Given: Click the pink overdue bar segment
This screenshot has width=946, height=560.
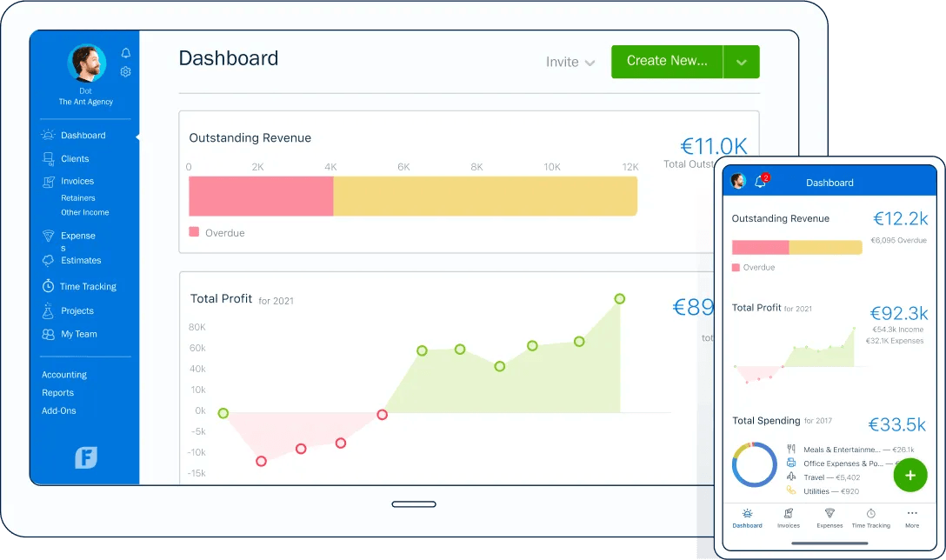Looking at the screenshot, I should point(261,197).
